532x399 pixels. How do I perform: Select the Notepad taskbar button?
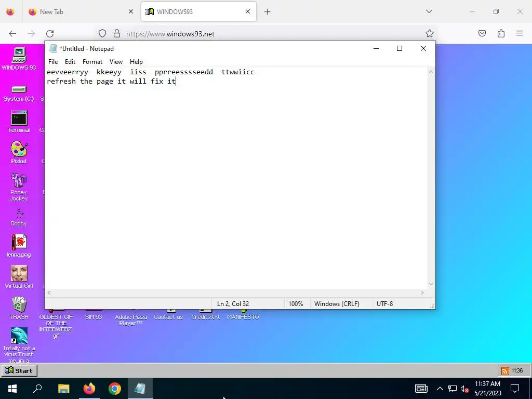coord(140,389)
